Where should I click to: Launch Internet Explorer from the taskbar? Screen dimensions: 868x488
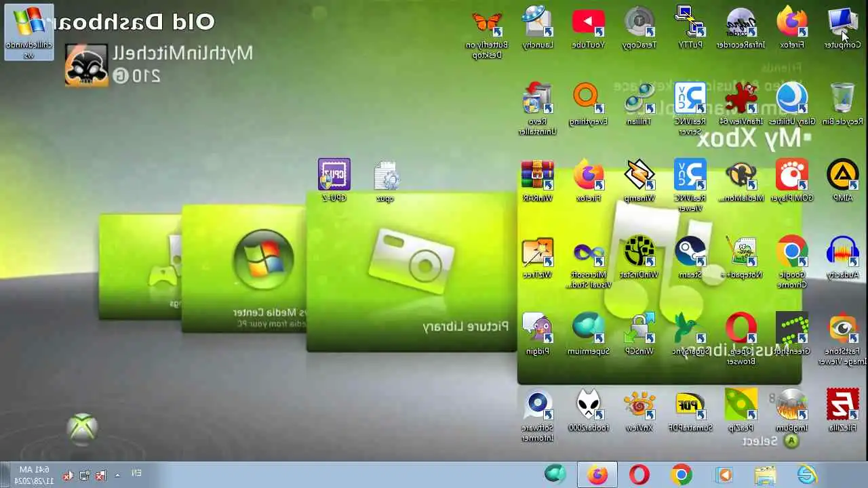tap(807, 474)
